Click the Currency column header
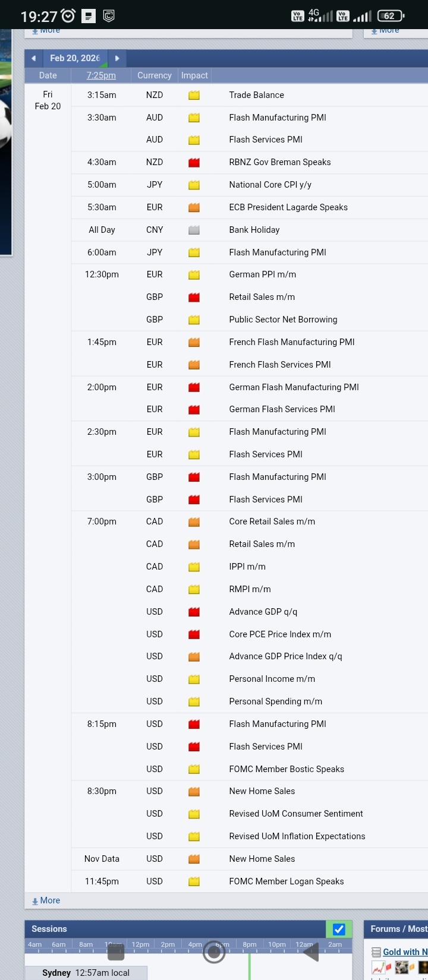This screenshot has width=428, height=980. tap(154, 75)
